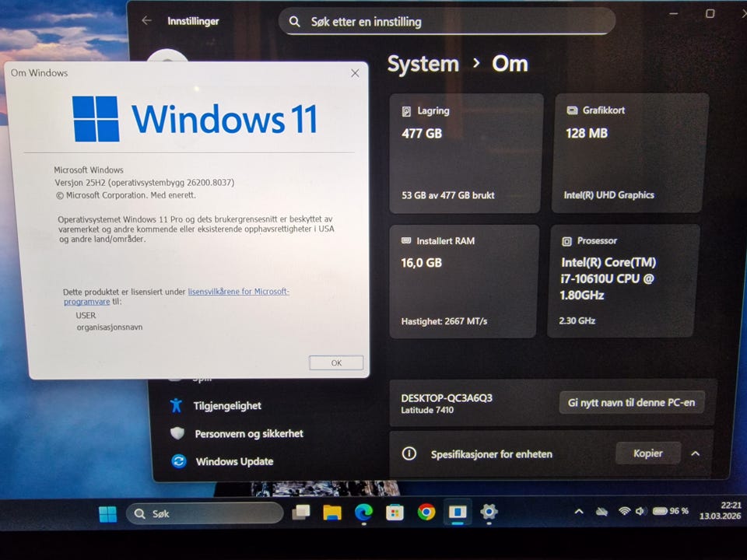747x560 pixels.
Task: Open the Start menu from the taskbar
Action: [x=107, y=514]
